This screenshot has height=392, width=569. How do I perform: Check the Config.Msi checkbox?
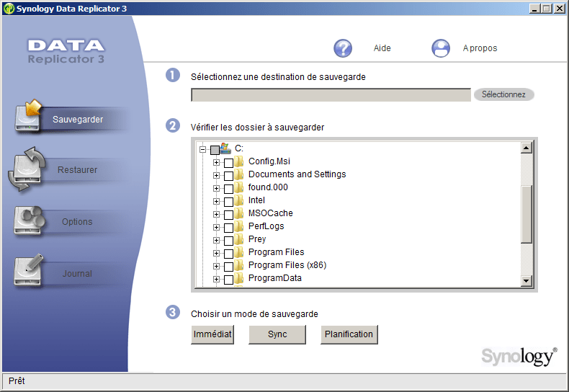pos(228,163)
